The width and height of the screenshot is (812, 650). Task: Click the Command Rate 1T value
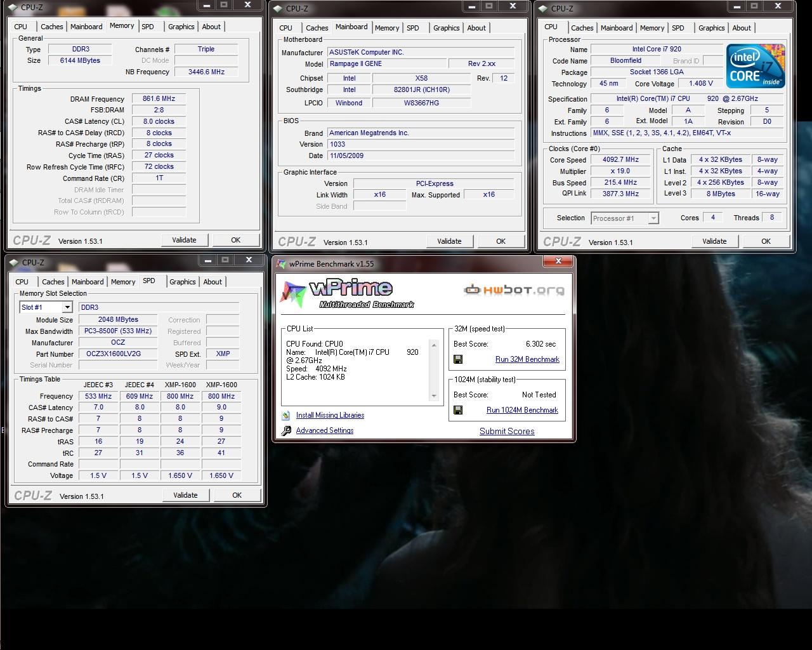[x=159, y=178]
